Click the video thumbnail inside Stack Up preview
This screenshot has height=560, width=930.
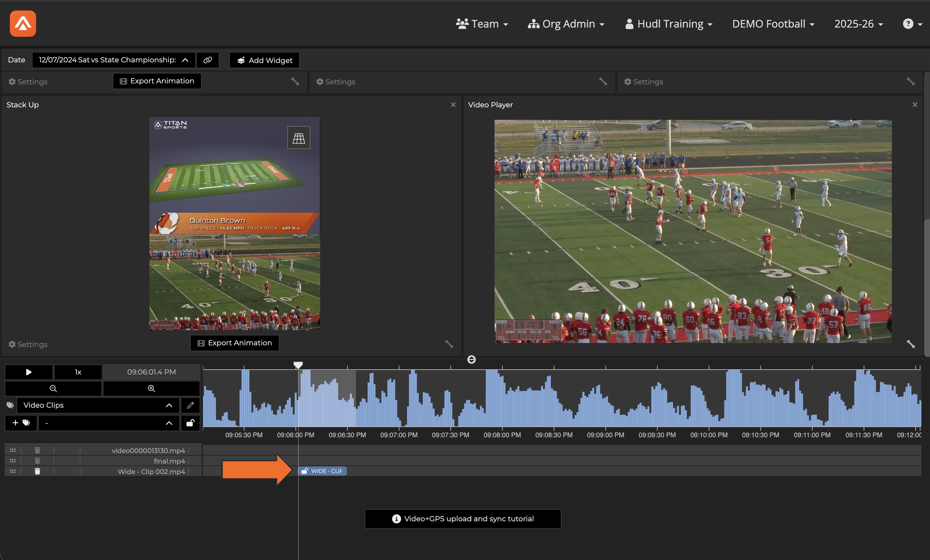235,282
